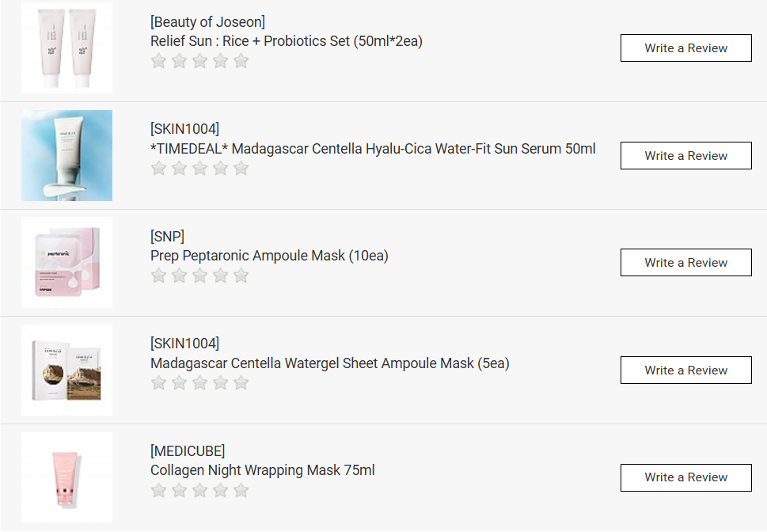Write a Review for Medicube Collagen Mask
767x532 pixels.
point(685,477)
